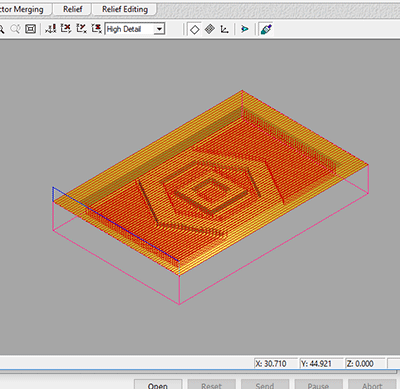Click the X: 30.710 coordinate readout
This screenshot has height=389, width=400.
pos(275,364)
